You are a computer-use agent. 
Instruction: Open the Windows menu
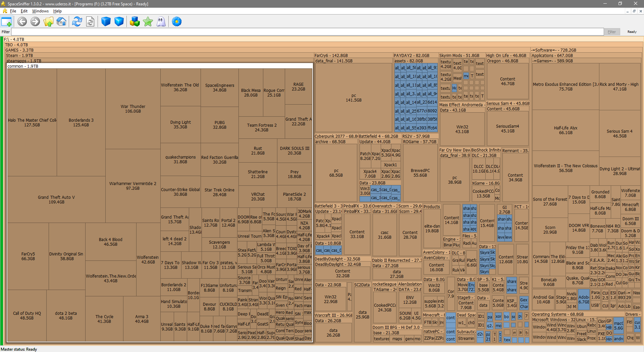[x=40, y=11]
